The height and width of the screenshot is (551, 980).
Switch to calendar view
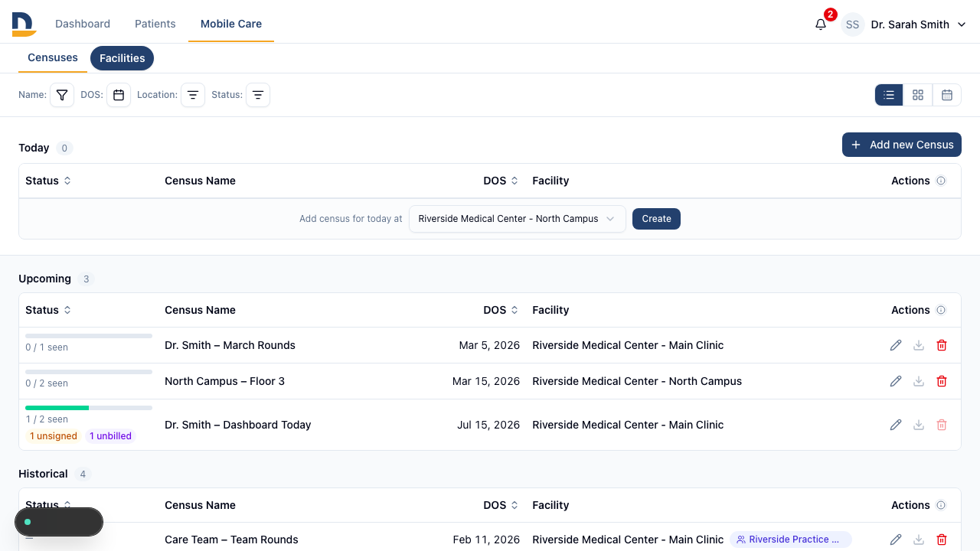(x=947, y=95)
